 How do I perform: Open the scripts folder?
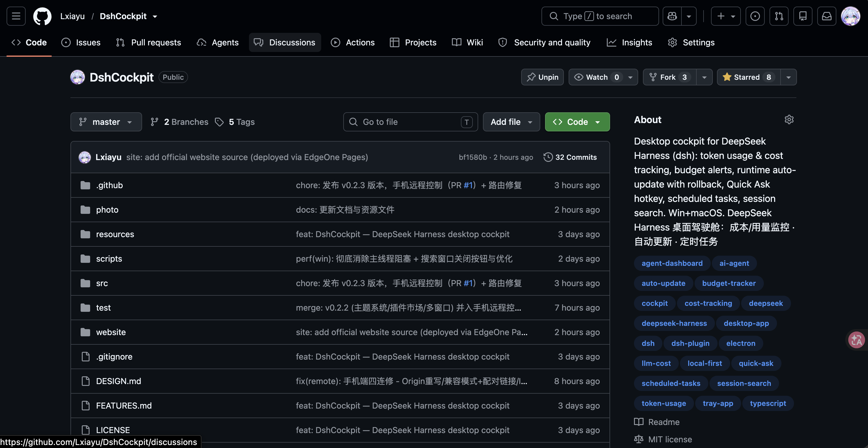[109, 259]
